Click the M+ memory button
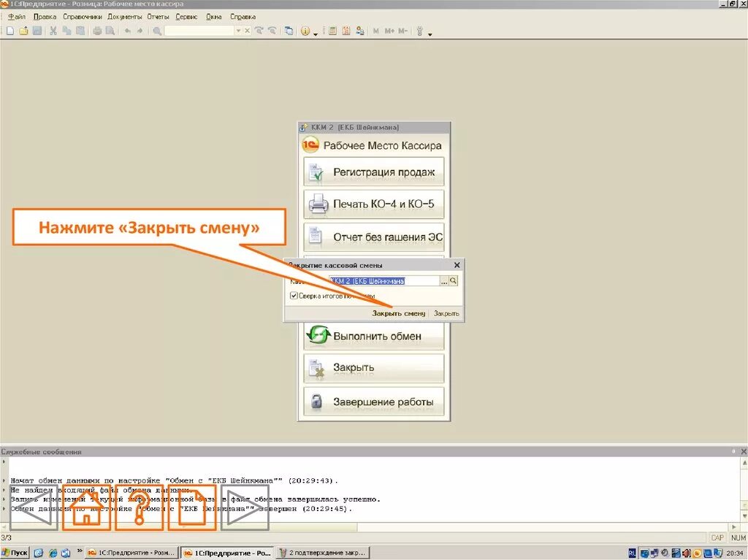The height and width of the screenshot is (560, 748). [x=389, y=31]
